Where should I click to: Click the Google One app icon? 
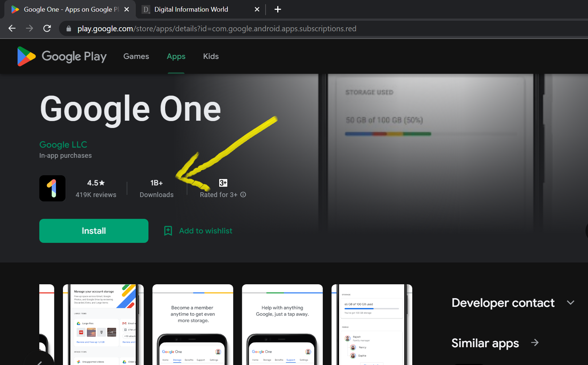pos(52,188)
